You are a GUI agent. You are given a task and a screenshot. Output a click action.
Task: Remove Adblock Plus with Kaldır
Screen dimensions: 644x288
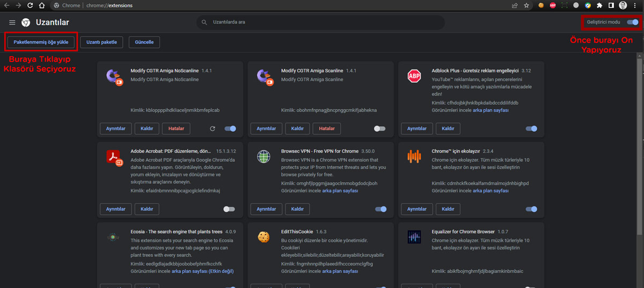[x=448, y=128]
